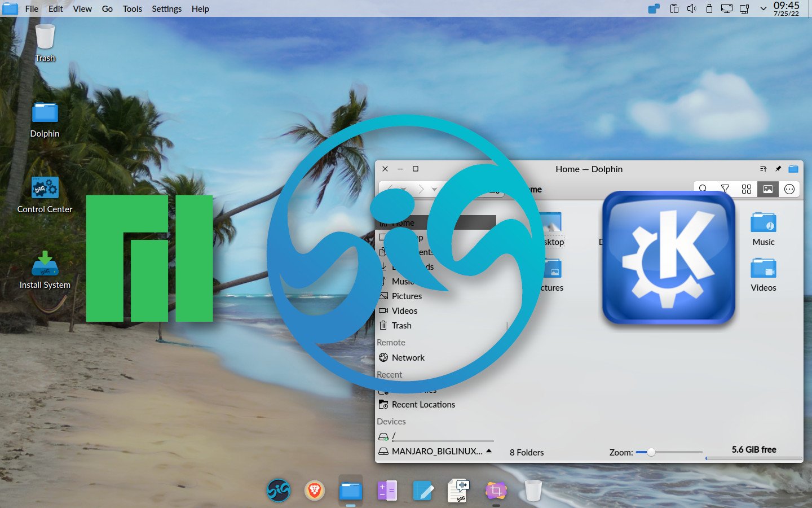Viewport: 812px width, 508px height.
Task: Launch the screenshot crop tool from dock
Action: click(496, 490)
